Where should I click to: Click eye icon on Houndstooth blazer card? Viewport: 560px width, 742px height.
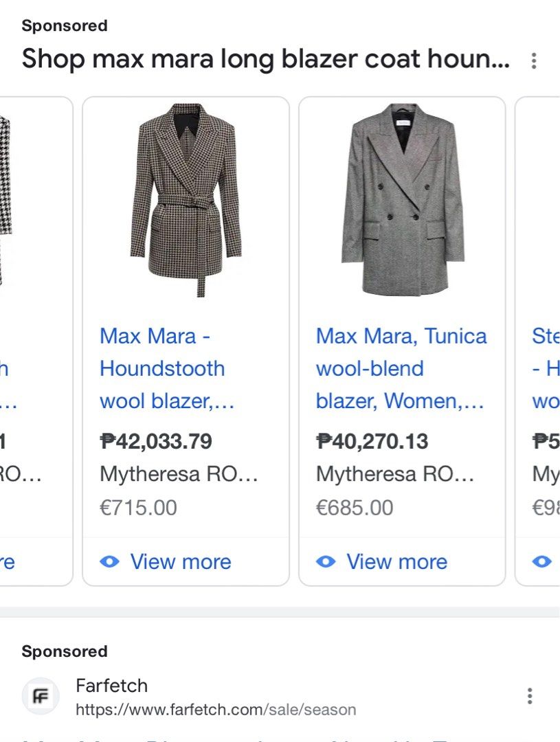[x=109, y=562]
